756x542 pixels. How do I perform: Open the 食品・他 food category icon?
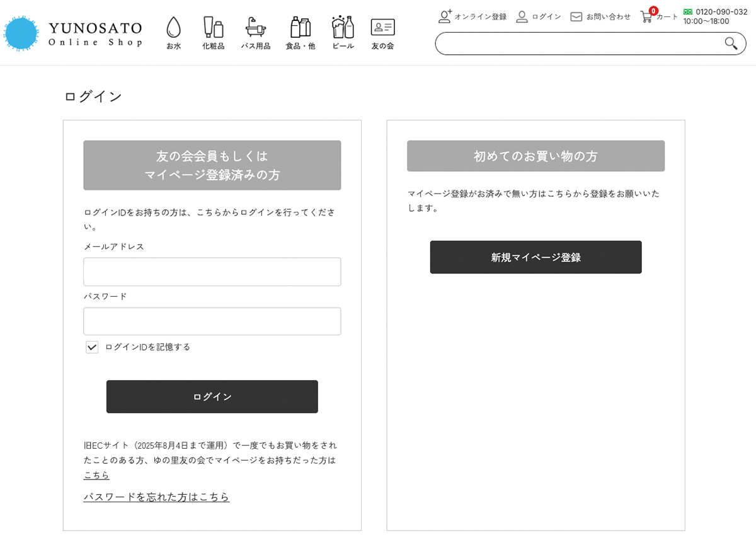300,27
